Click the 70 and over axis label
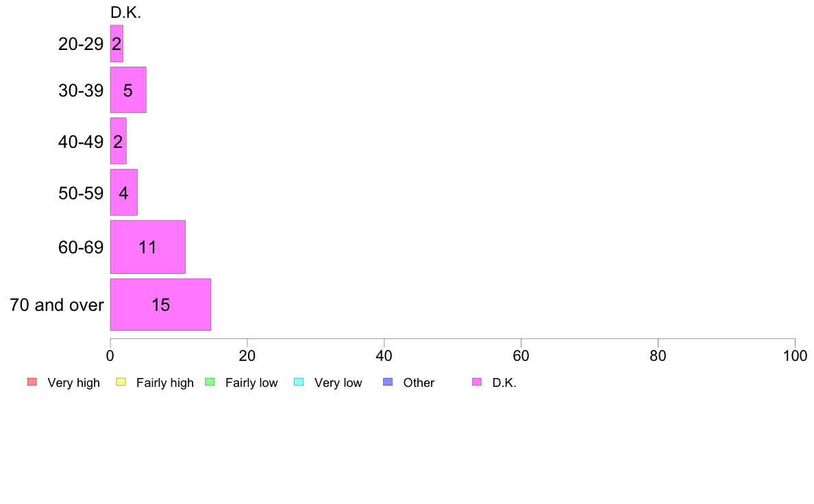 click(57, 305)
